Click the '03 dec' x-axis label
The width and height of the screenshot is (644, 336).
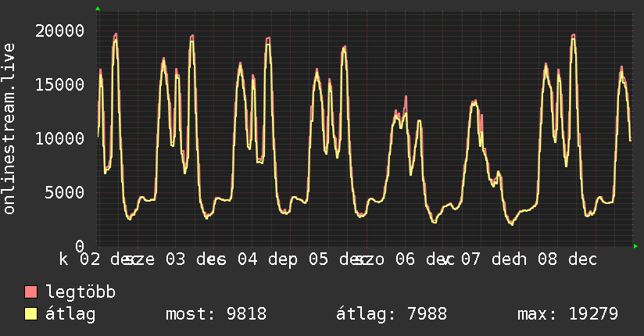[x=195, y=259]
